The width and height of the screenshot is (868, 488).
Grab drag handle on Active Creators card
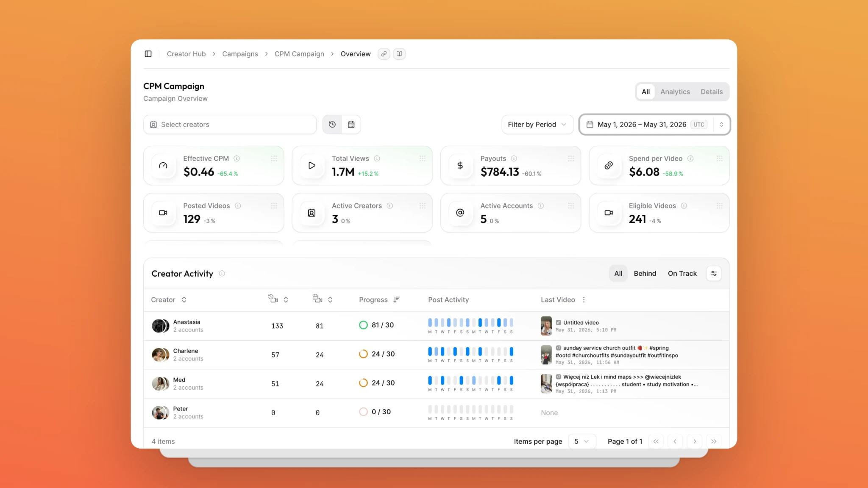423,206
